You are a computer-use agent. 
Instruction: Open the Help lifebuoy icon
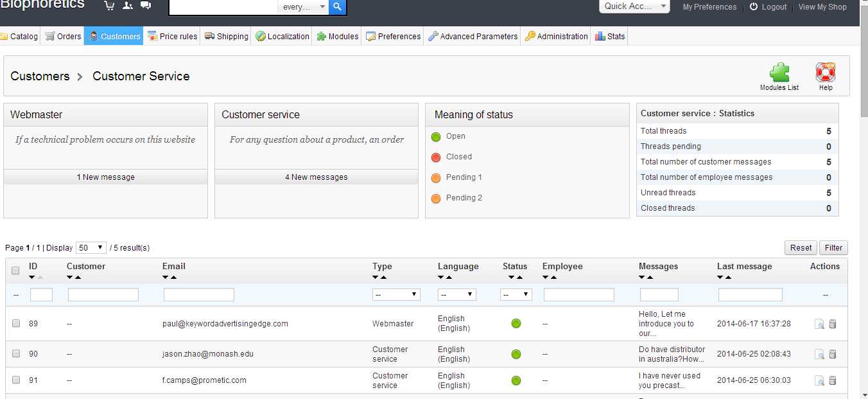tap(826, 72)
